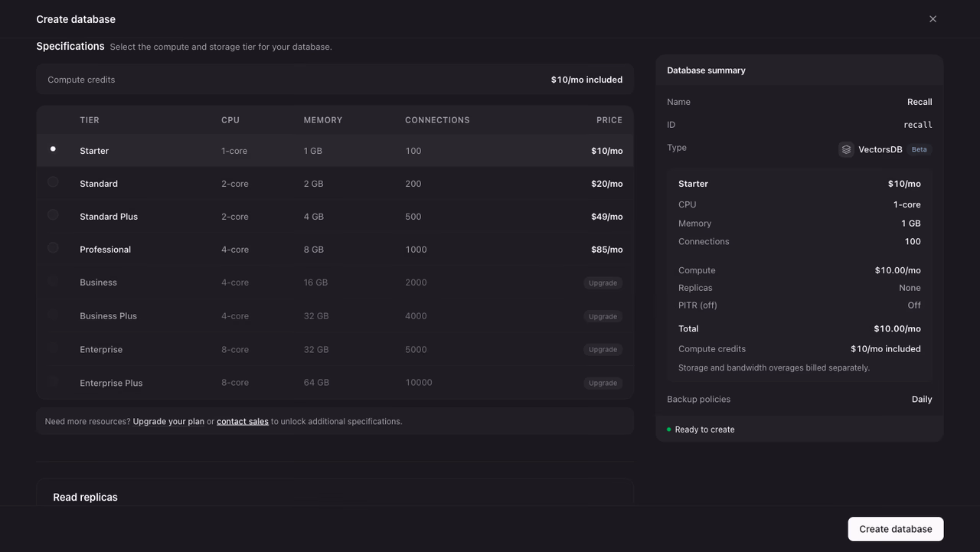Click 'Ready to create' status text
Image resolution: width=980 pixels, height=552 pixels.
[704, 430]
